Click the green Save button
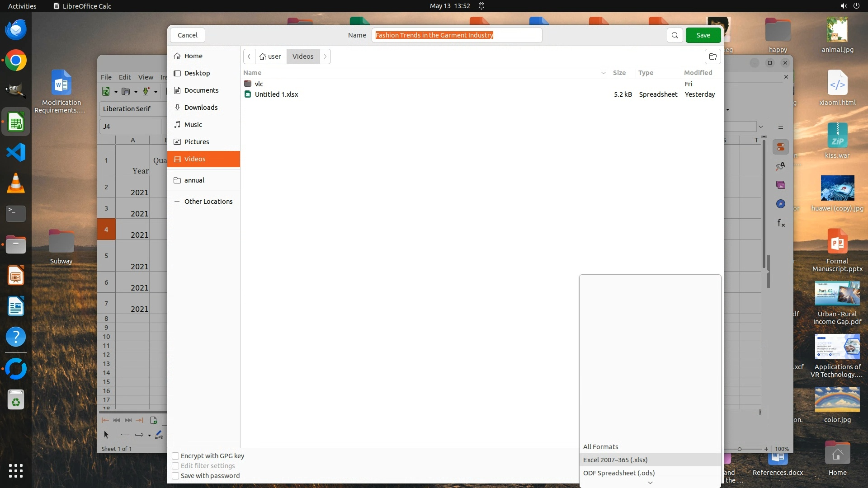The image size is (868, 488). pyautogui.click(x=703, y=35)
